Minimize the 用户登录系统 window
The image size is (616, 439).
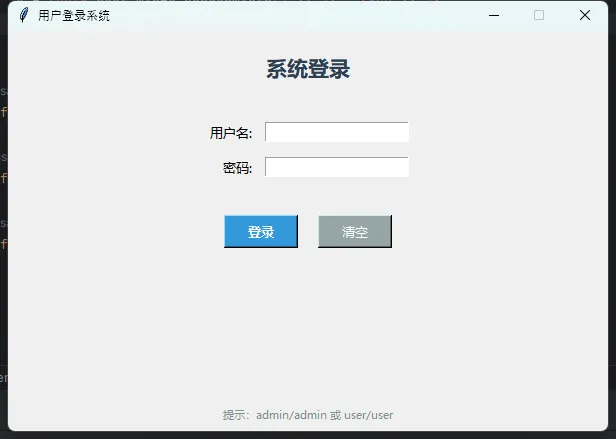click(x=494, y=15)
